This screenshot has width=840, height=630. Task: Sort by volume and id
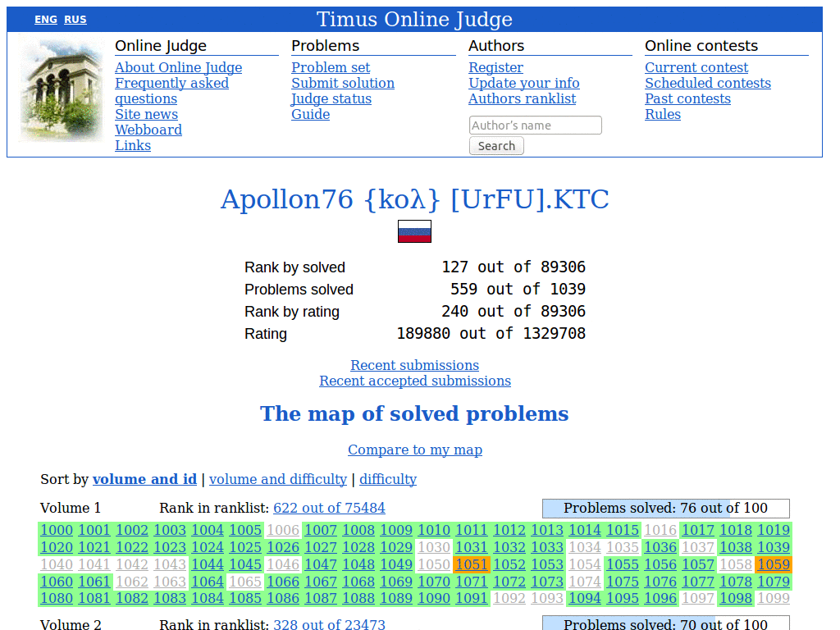click(144, 479)
